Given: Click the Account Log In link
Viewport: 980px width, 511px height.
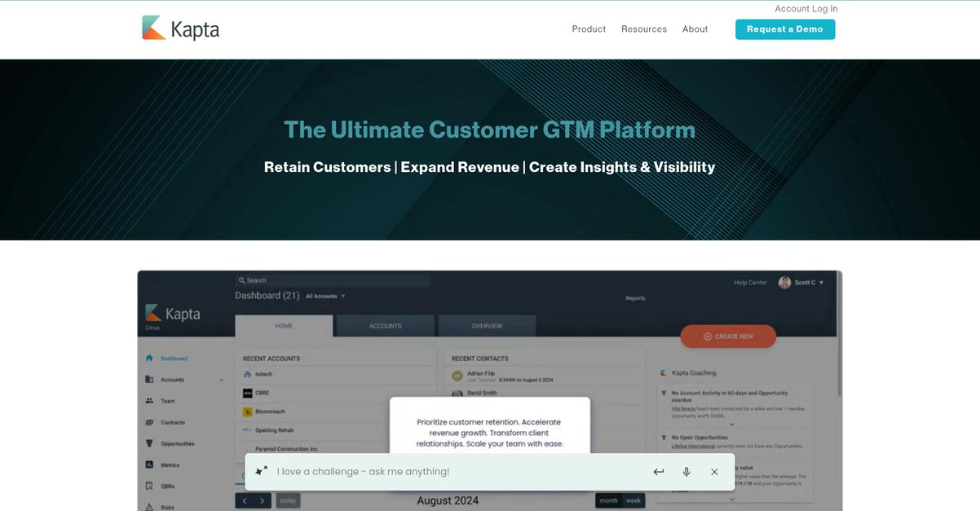Looking at the screenshot, I should [x=806, y=9].
